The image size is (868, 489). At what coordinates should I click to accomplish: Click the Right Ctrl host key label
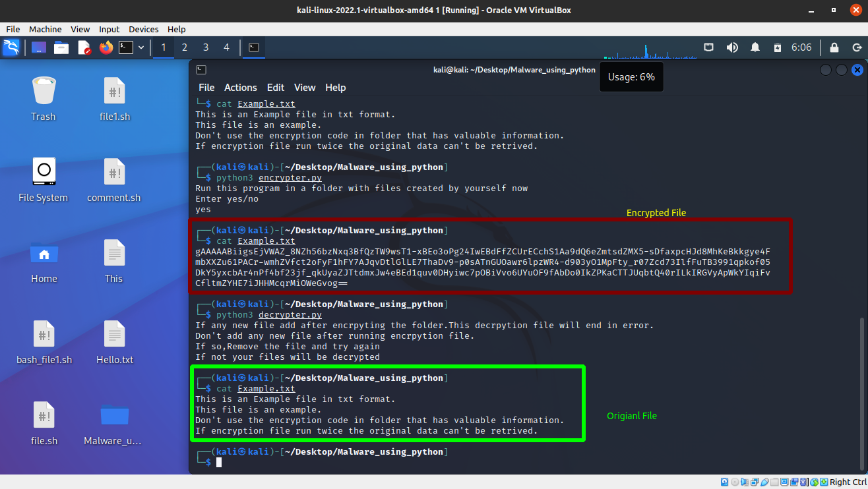click(848, 482)
